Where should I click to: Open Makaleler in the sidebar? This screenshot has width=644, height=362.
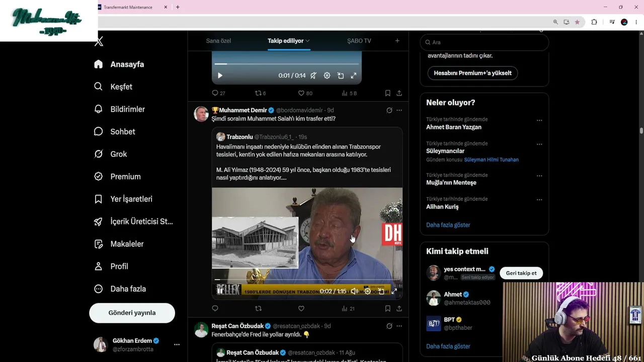coord(119,244)
